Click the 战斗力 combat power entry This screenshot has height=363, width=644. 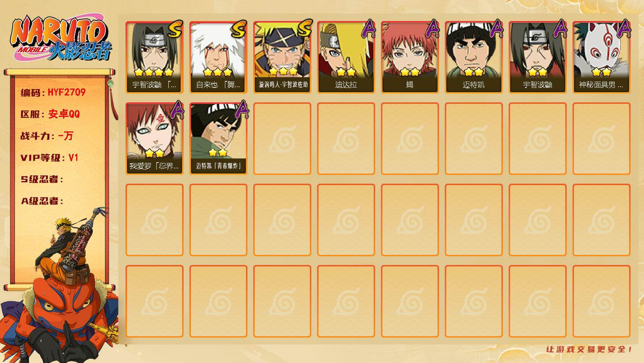(x=47, y=136)
